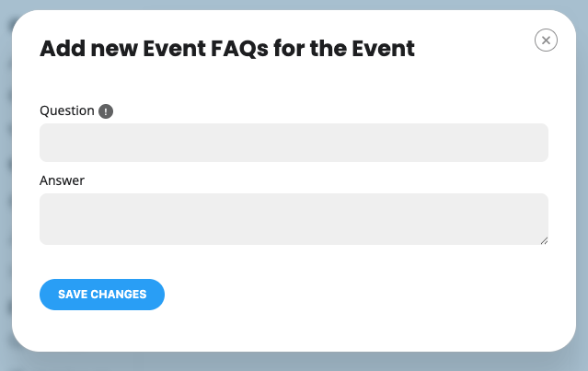This screenshot has width=588, height=371.
Task: Focus the Answer text area
Action: pyautogui.click(x=294, y=218)
